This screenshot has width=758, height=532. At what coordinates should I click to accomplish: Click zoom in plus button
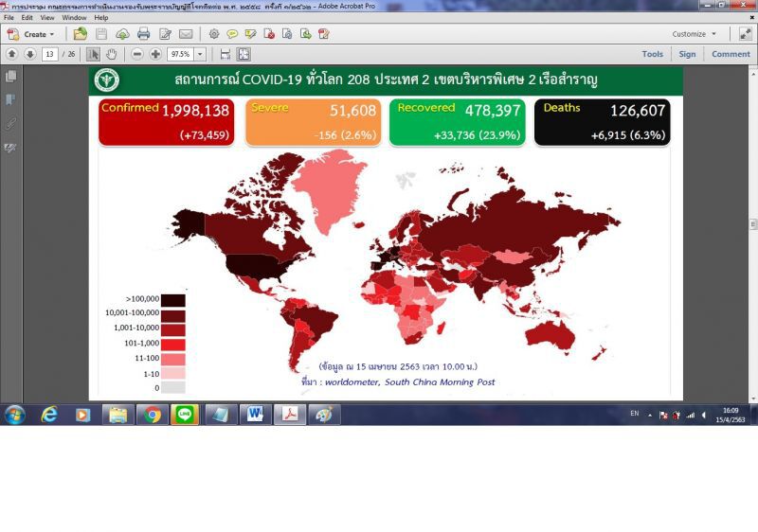155,54
